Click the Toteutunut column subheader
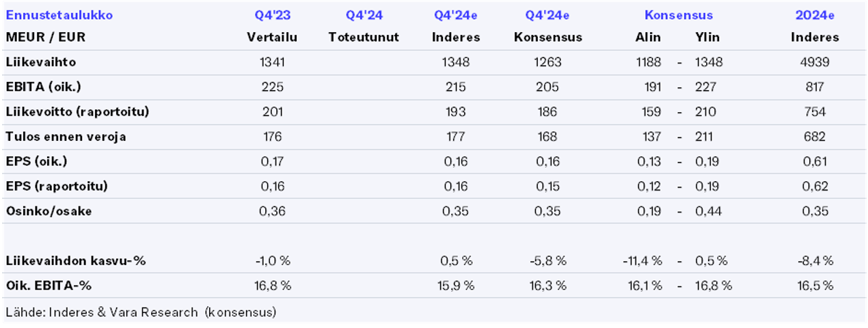The width and height of the screenshot is (868, 328). coord(363,37)
